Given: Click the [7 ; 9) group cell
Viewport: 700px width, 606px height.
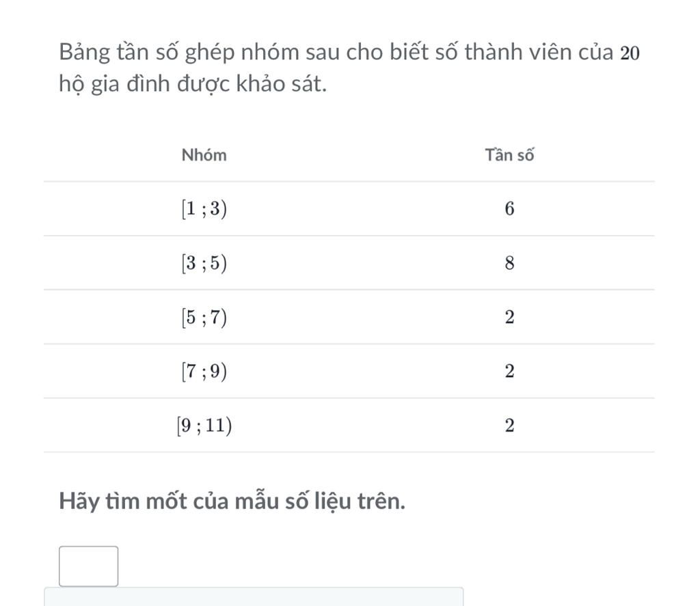Looking at the screenshot, I should (x=204, y=372).
